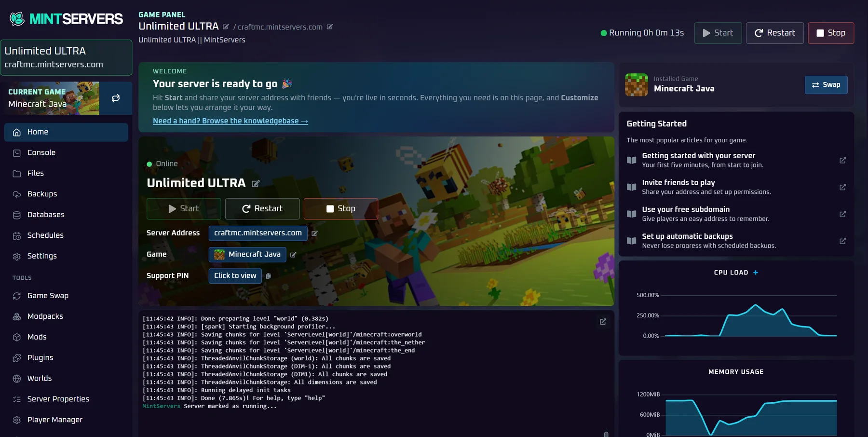Click the top bar Start button
The width and height of the screenshot is (868, 437).
pos(718,33)
